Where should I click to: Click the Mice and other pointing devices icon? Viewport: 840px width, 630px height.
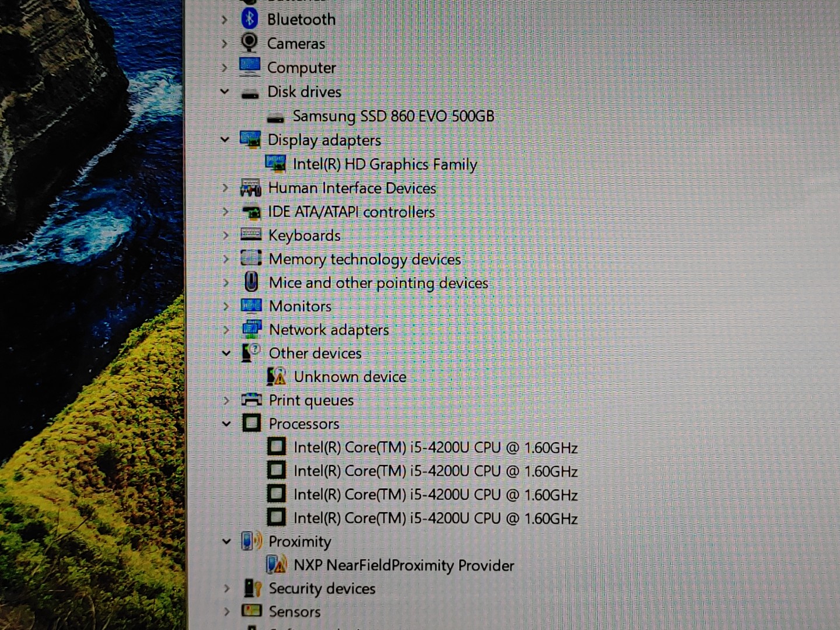[x=251, y=282]
